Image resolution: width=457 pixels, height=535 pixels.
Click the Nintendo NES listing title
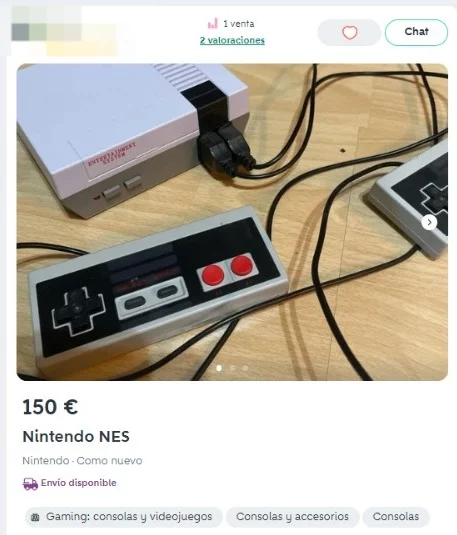(76, 436)
